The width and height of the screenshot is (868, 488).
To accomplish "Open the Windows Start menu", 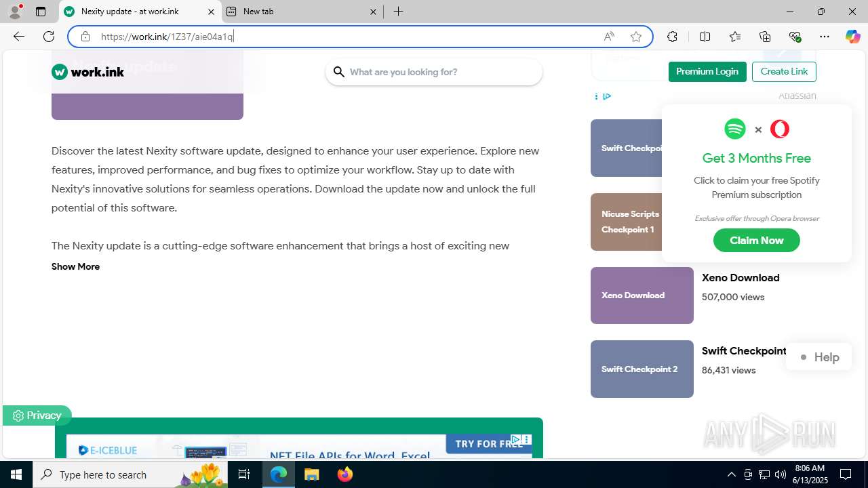I will pos(16,474).
